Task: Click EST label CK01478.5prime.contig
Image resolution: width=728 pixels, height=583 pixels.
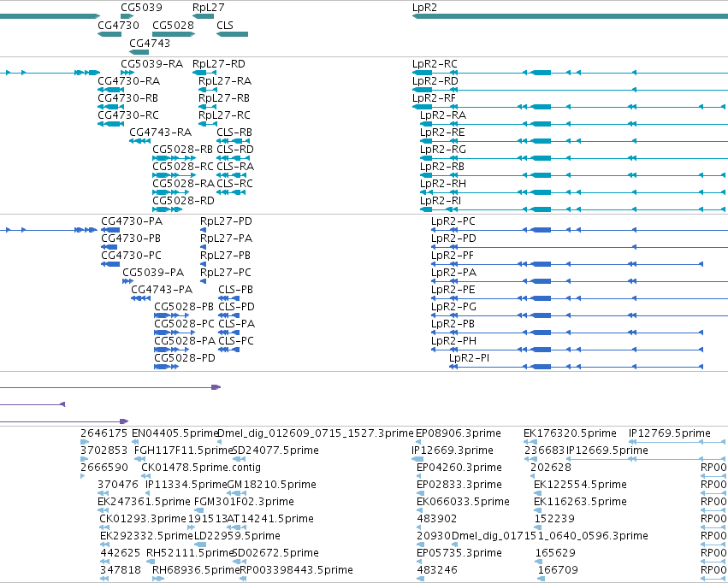Action: pos(201,468)
